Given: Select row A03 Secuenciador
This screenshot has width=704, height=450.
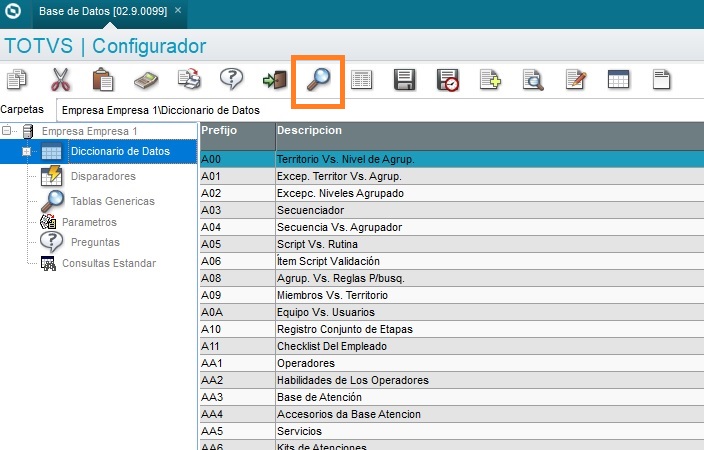Looking at the screenshot, I should tap(452, 210).
